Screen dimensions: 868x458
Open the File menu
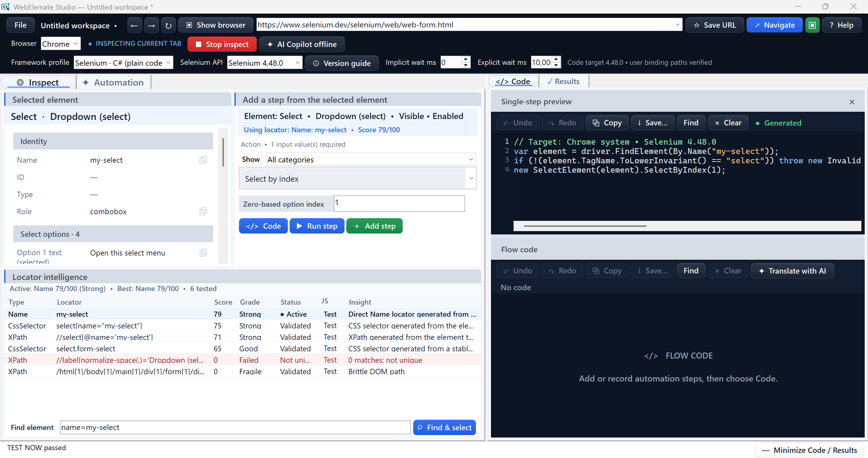pyautogui.click(x=20, y=25)
